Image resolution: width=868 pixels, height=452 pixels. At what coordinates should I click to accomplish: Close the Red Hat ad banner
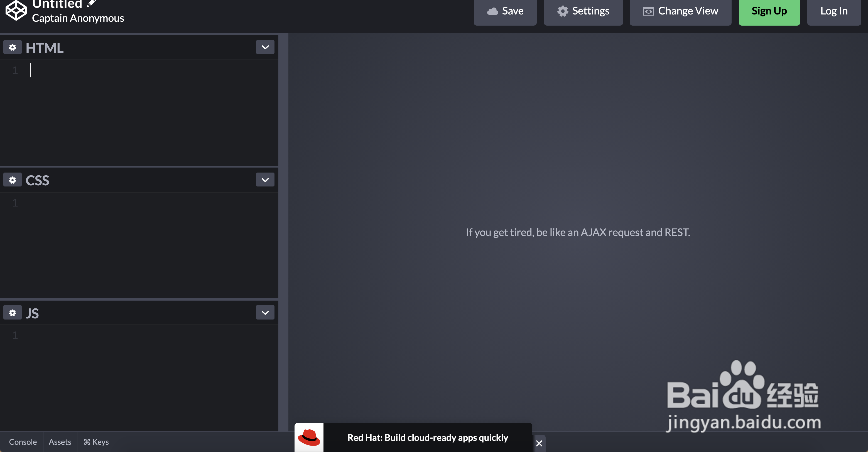click(539, 443)
